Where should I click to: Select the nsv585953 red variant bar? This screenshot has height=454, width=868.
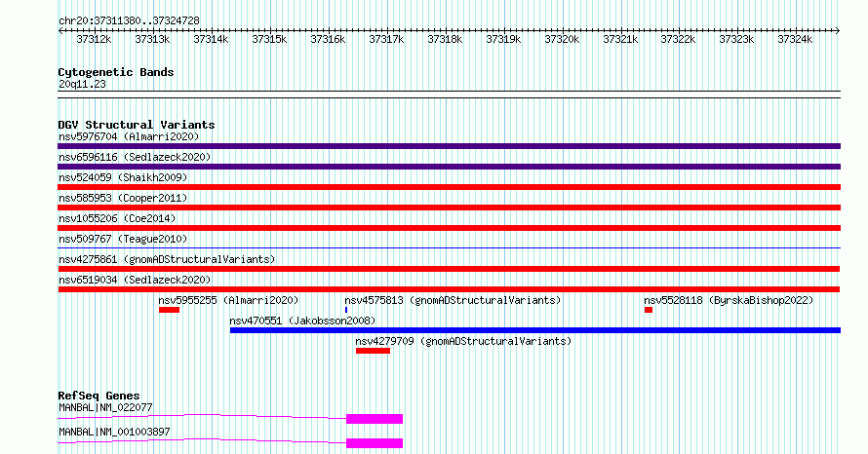click(x=449, y=208)
